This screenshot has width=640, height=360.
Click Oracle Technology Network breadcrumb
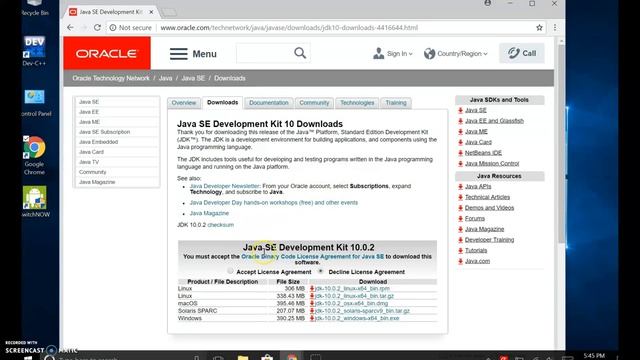[111, 78]
